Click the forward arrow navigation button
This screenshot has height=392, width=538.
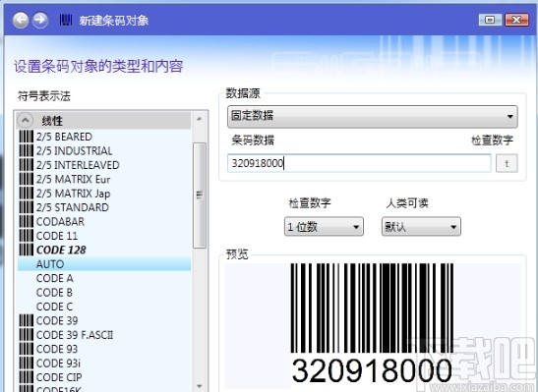(x=40, y=20)
